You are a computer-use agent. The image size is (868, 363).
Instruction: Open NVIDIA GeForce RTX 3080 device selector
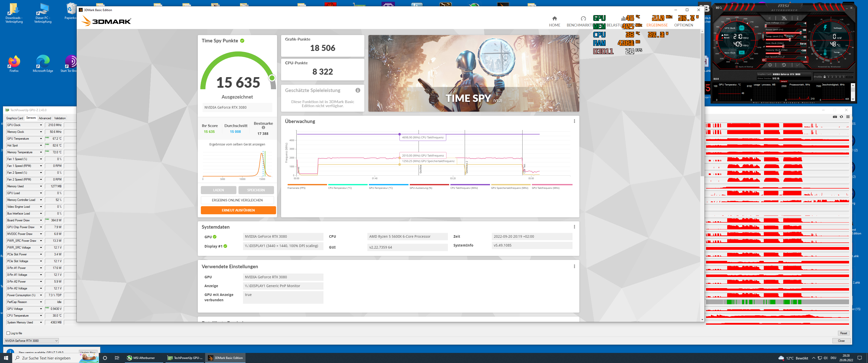click(31, 341)
